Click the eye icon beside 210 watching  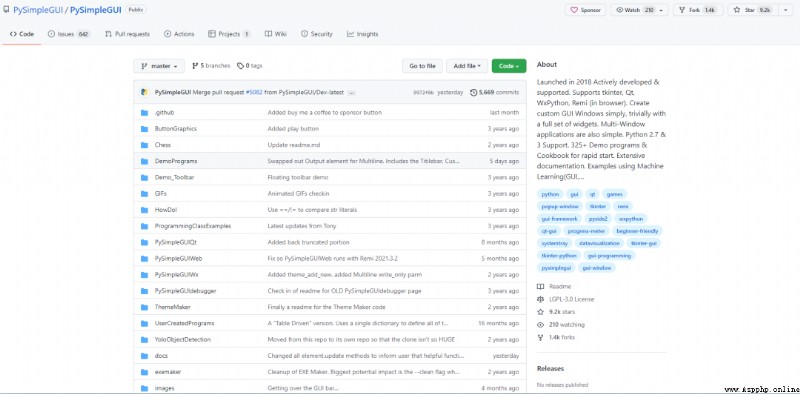coord(540,325)
